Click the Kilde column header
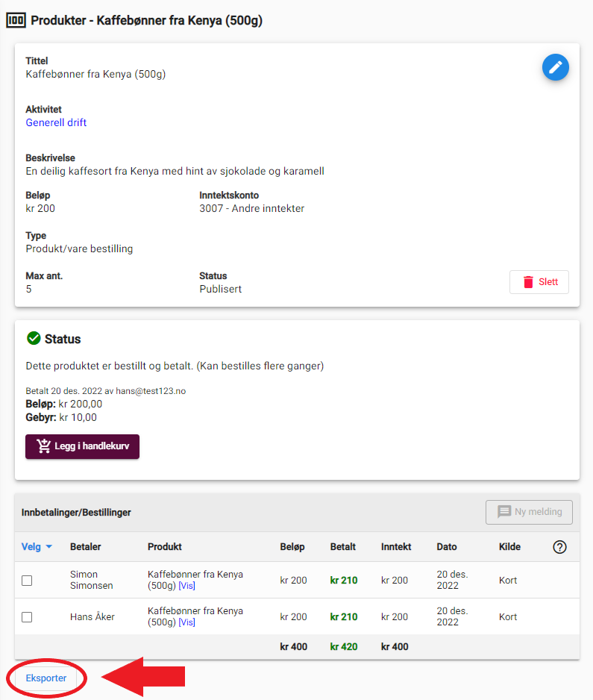Viewport: 593px width, 700px height. click(509, 547)
